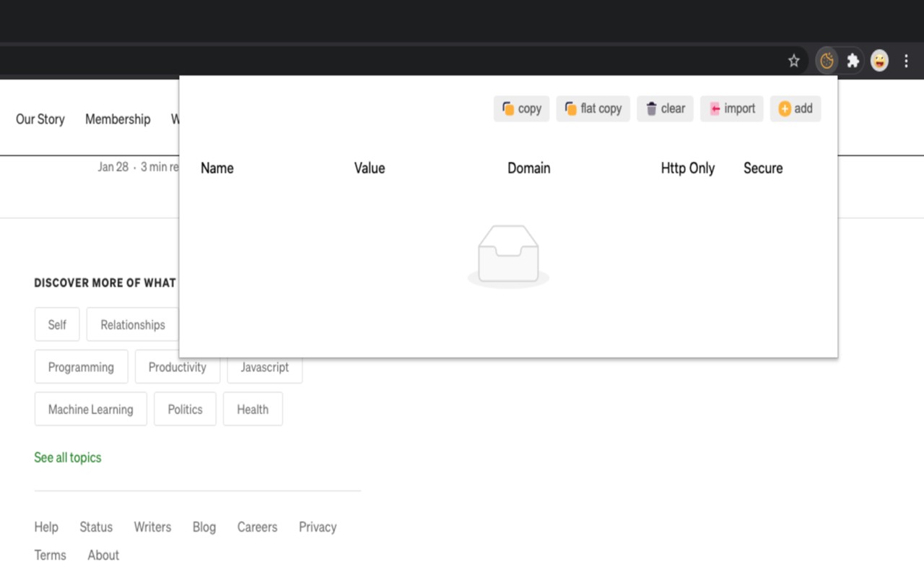Clear all cookies with trash button
The image size is (924, 578).
point(665,108)
